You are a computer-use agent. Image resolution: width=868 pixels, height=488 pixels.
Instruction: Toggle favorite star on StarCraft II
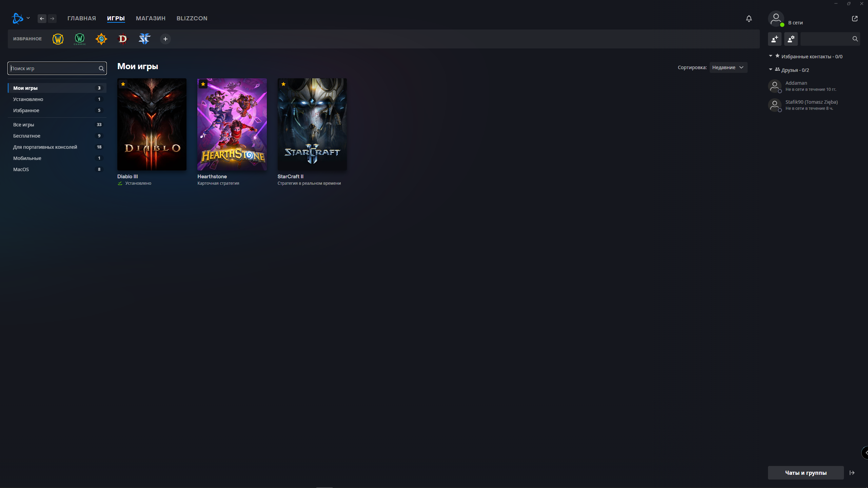tap(283, 84)
